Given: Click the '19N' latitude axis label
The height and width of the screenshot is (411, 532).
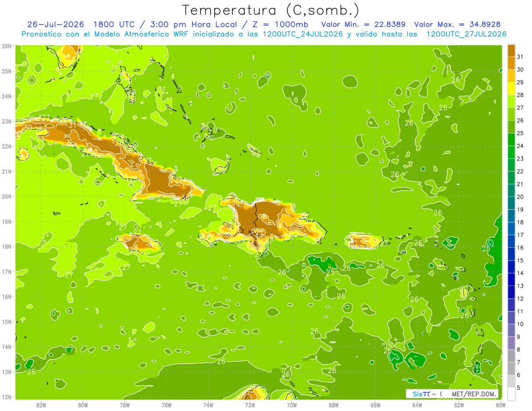Looking at the screenshot, I should click(x=6, y=221).
